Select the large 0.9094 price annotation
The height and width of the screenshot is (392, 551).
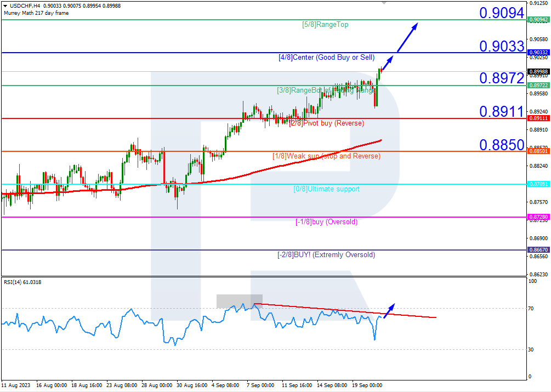click(x=502, y=13)
